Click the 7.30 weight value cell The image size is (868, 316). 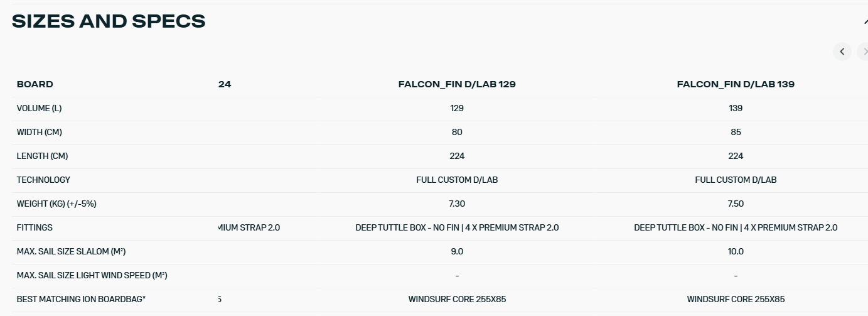point(457,204)
